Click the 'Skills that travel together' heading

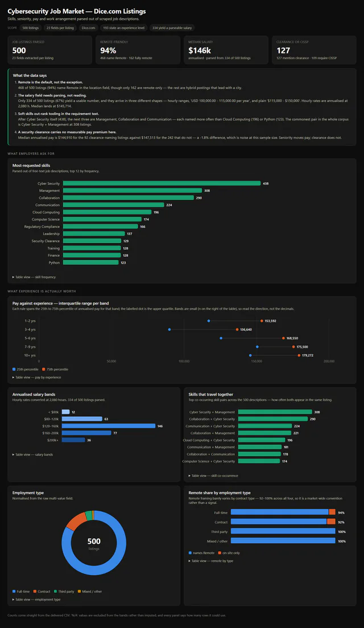(211, 395)
